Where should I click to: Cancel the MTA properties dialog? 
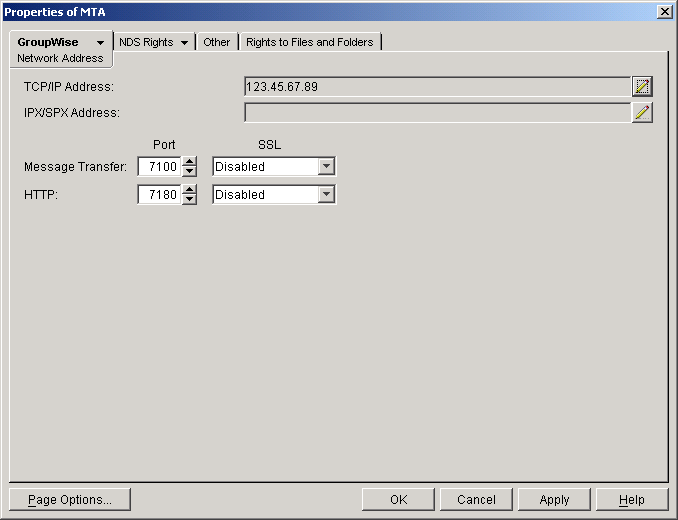(476, 499)
